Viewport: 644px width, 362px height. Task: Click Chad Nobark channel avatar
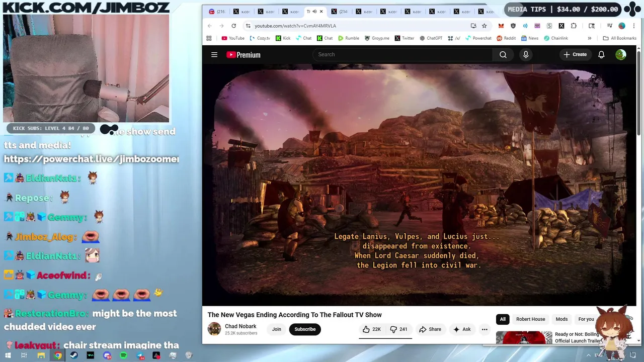pyautogui.click(x=214, y=329)
